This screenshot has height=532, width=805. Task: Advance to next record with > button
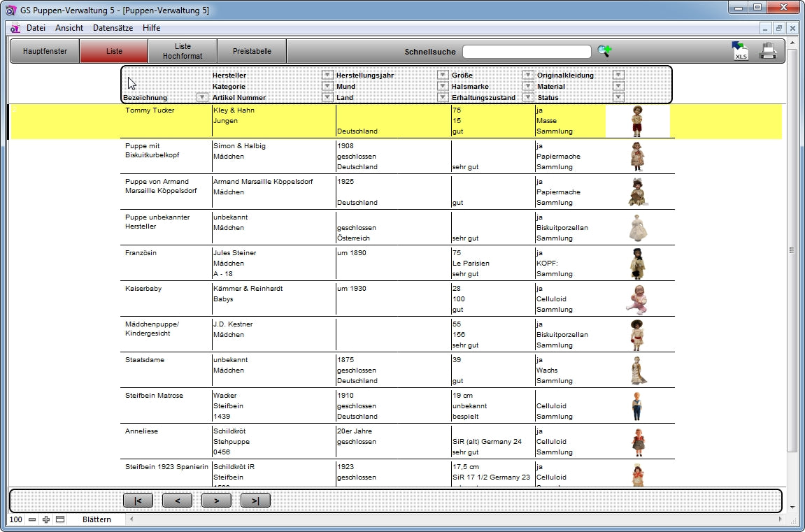click(216, 501)
